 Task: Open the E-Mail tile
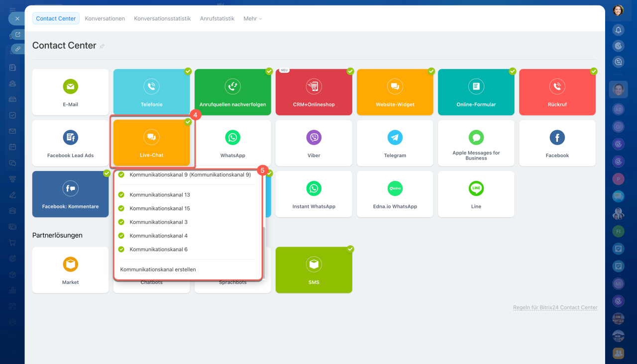(70, 92)
